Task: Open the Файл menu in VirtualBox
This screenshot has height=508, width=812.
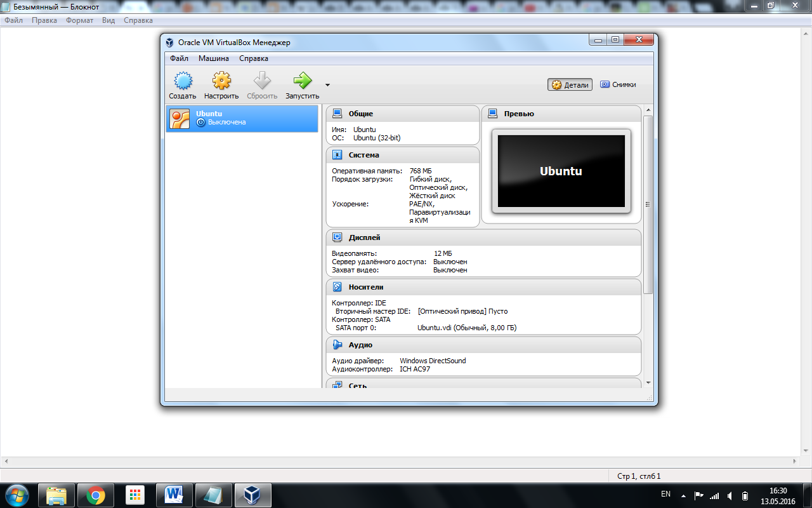Action: (179, 58)
